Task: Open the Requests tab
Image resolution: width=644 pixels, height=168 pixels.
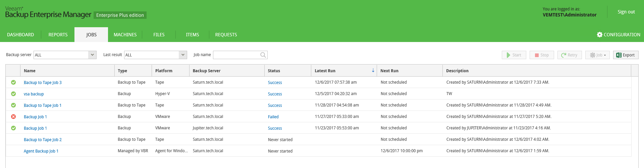Action: (226, 35)
